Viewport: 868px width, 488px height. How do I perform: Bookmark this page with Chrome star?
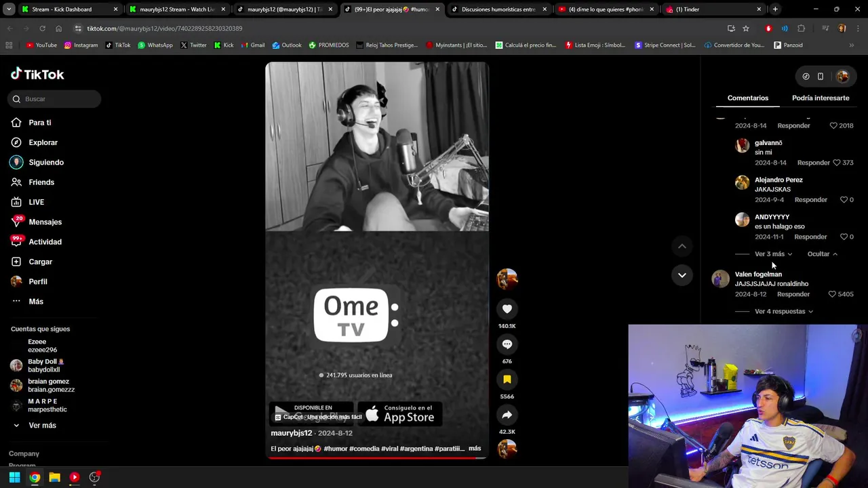746,28
